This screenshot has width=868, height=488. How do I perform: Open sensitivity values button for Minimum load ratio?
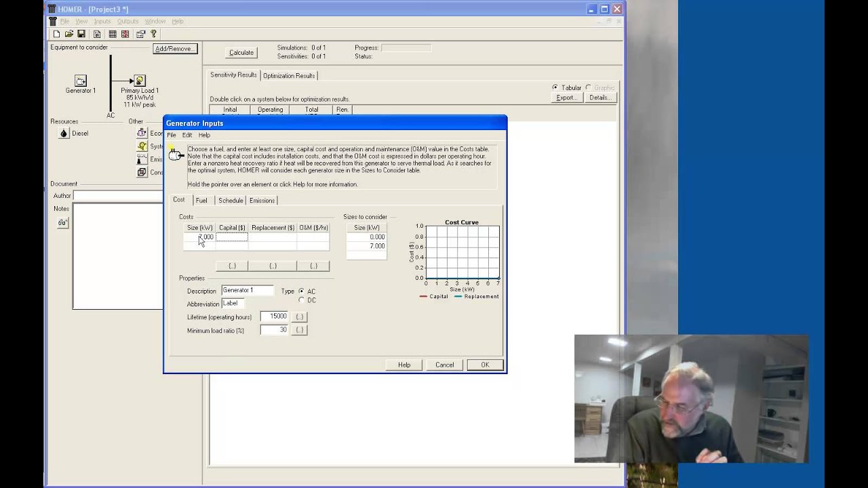tap(300, 329)
